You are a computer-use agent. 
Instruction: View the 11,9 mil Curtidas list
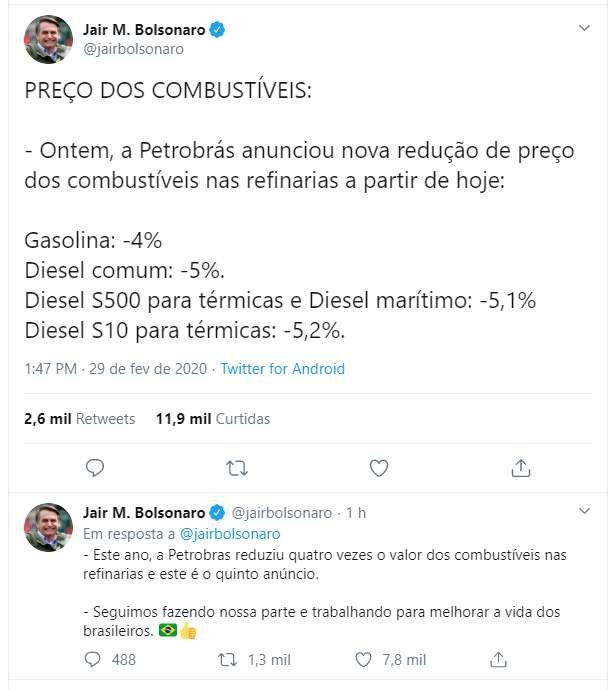213,419
